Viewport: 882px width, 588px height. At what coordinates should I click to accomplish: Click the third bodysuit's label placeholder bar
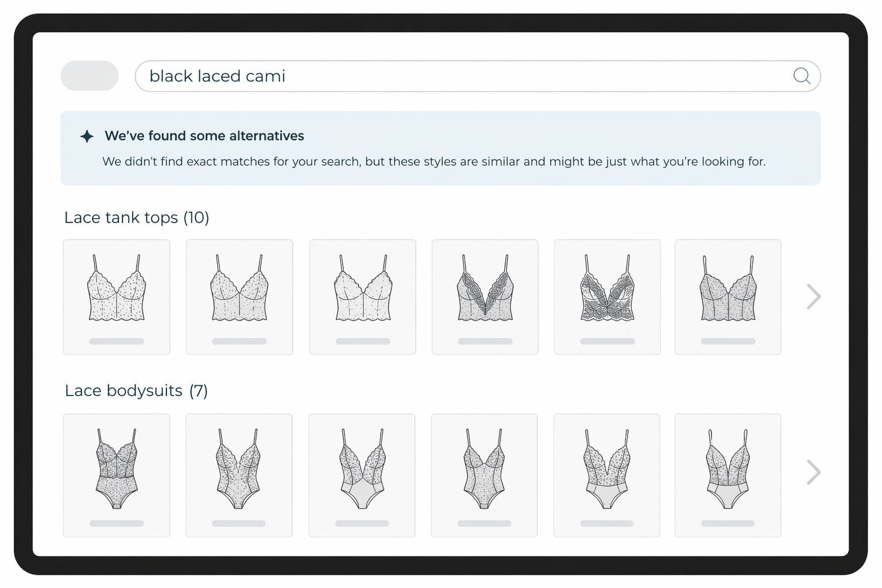[362, 523]
